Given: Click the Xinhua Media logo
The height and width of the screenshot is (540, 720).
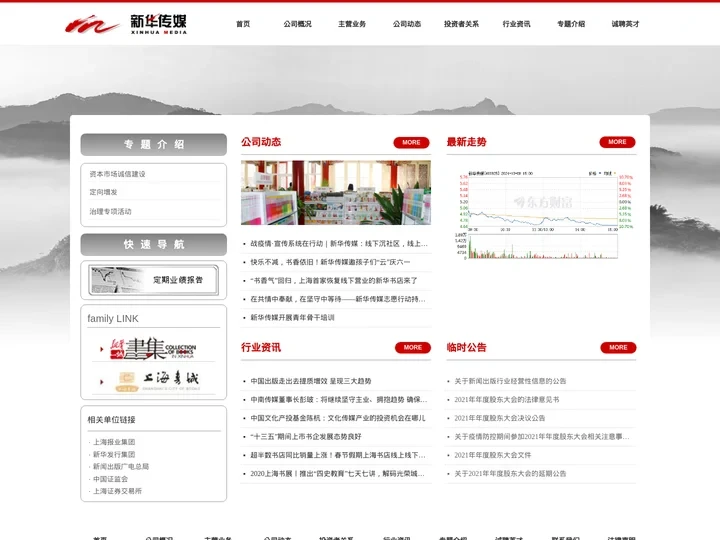Looking at the screenshot, I should coord(126,24).
